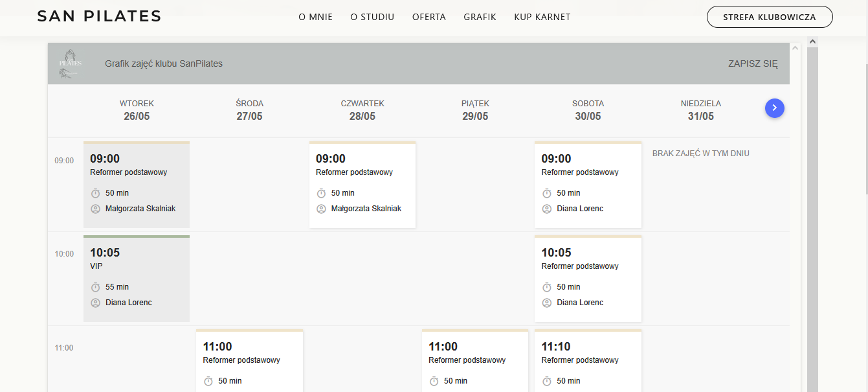The image size is (868, 392).
Task: Click the 10:00 time row label
Action: (64, 254)
